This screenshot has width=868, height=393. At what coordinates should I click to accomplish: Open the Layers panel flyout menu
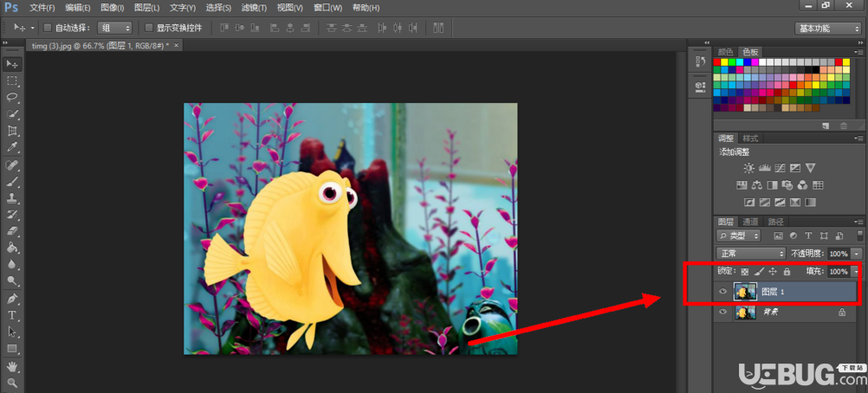858,222
